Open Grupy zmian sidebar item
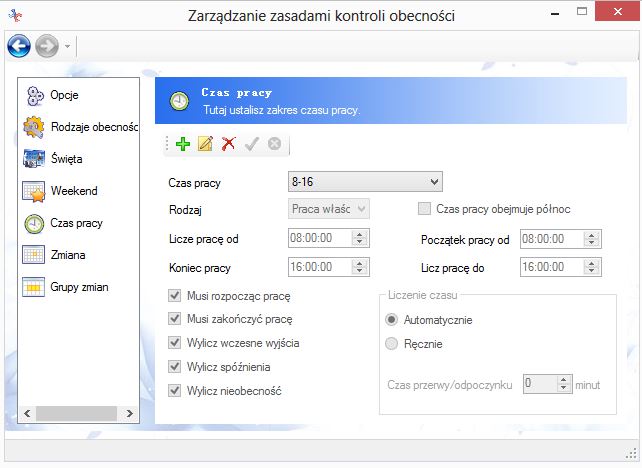 click(78, 287)
